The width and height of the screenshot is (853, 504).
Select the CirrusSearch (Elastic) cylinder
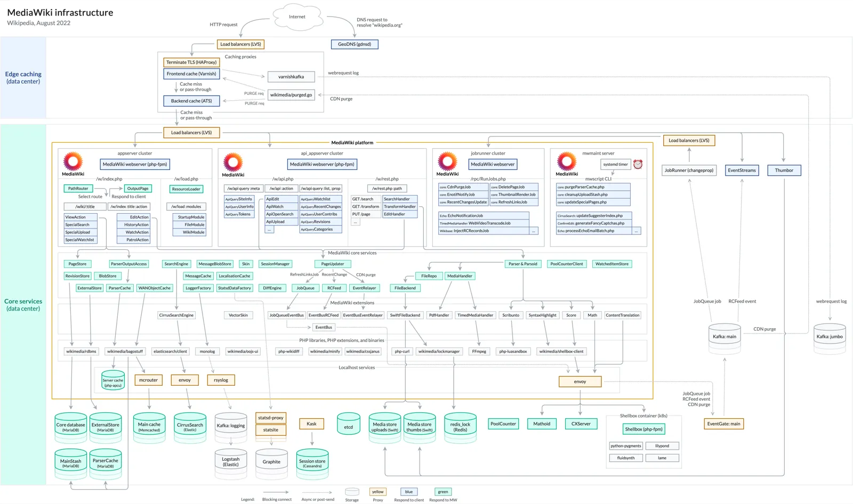[x=190, y=427]
